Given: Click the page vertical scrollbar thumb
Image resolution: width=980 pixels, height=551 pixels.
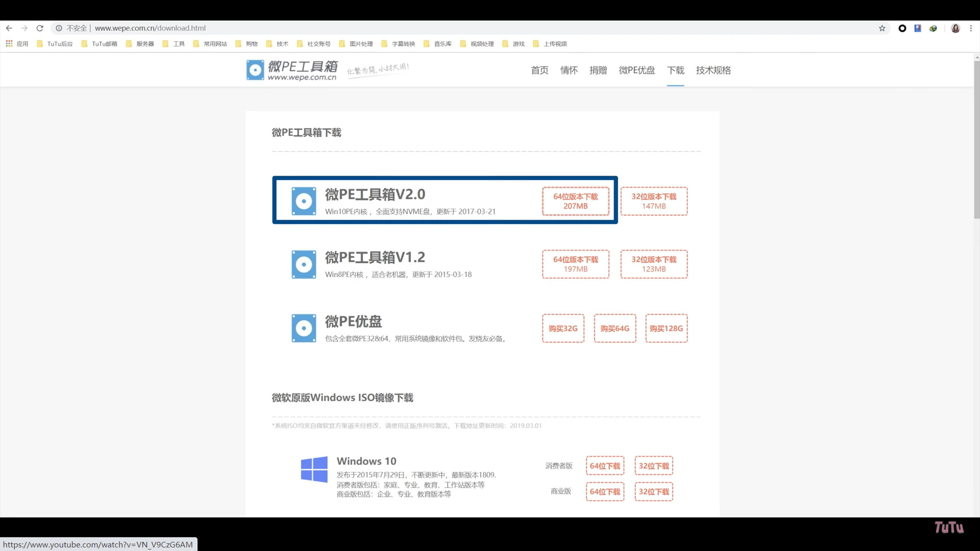Looking at the screenshot, I should 976,139.
